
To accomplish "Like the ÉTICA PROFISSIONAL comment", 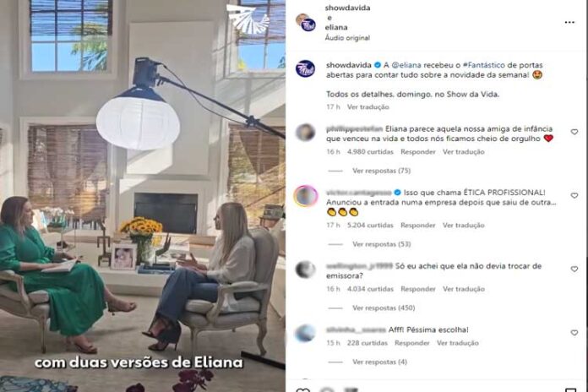I will (x=574, y=195).
